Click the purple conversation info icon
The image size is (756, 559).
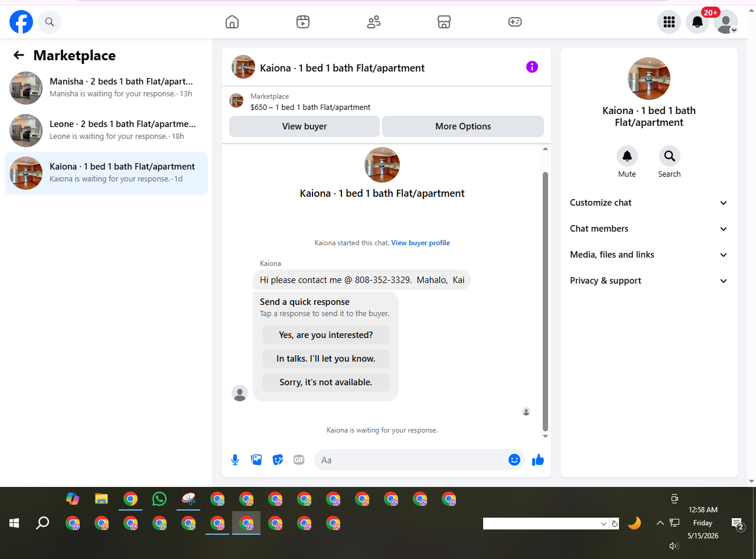[x=532, y=67]
